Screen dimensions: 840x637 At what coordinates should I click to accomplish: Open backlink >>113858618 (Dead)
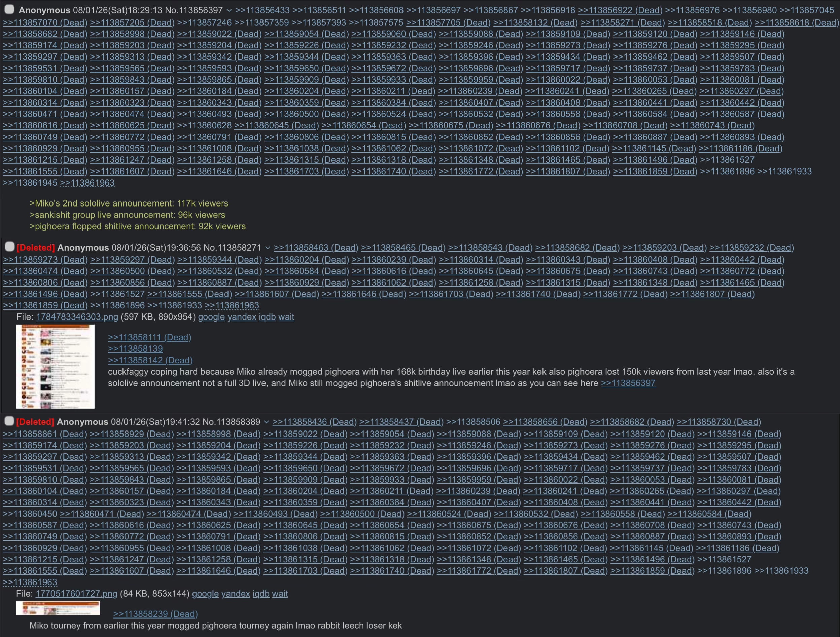(x=797, y=23)
